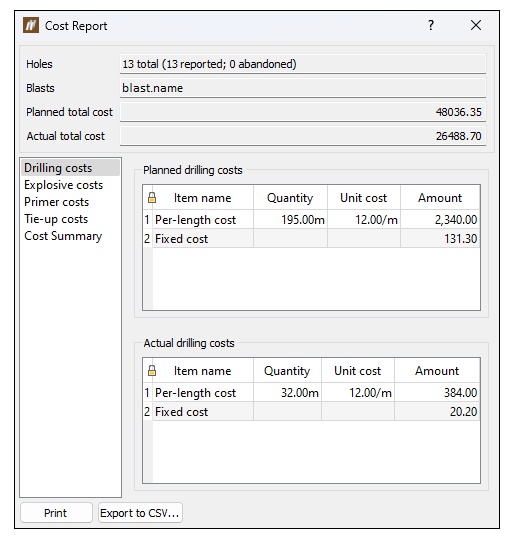The width and height of the screenshot is (511, 541).
Task: Click the lock icon in Actual drilling costs table
Action: coord(152,371)
